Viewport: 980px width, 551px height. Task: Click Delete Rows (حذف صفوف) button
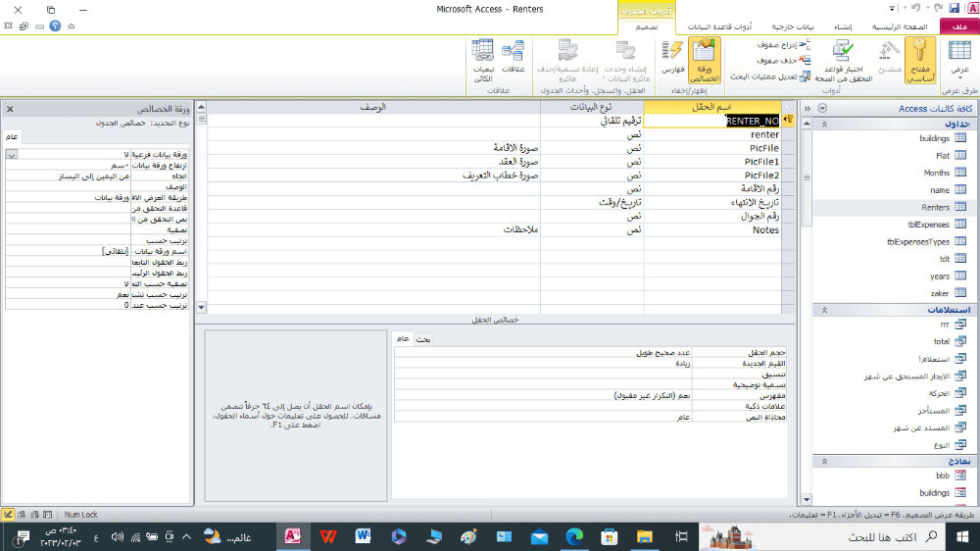point(782,60)
